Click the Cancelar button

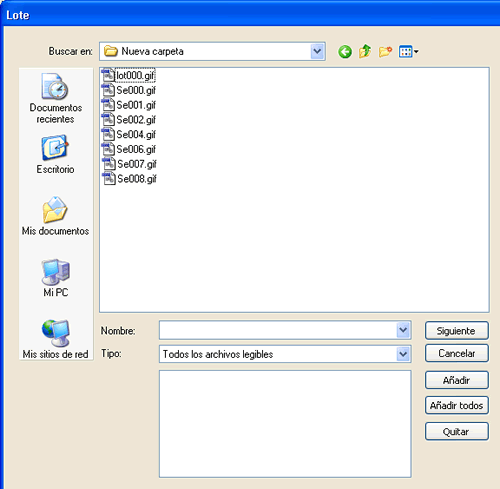click(x=457, y=353)
